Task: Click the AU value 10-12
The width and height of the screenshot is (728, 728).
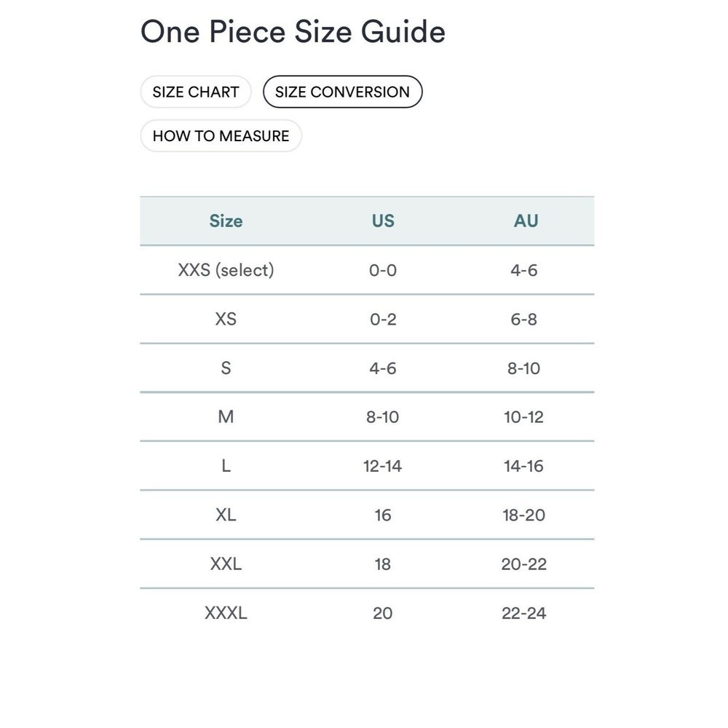Action: click(523, 417)
